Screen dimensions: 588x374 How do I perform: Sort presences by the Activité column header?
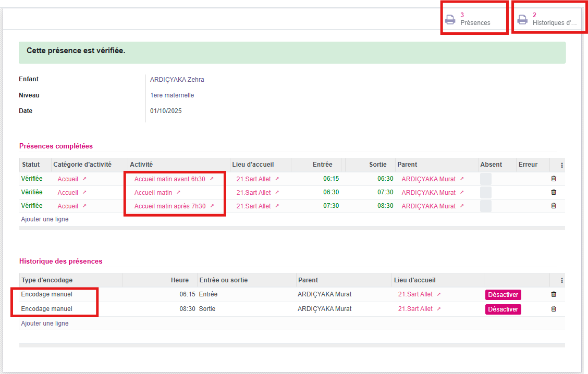coord(141,165)
